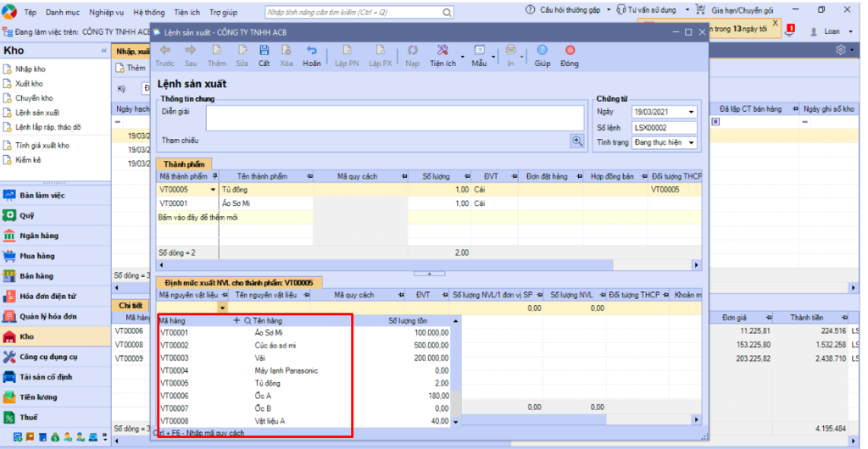The image size is (868, 449).
Task: Close the form with the Đóng icon
Action: pyautogui.click(x=569, y=50)
